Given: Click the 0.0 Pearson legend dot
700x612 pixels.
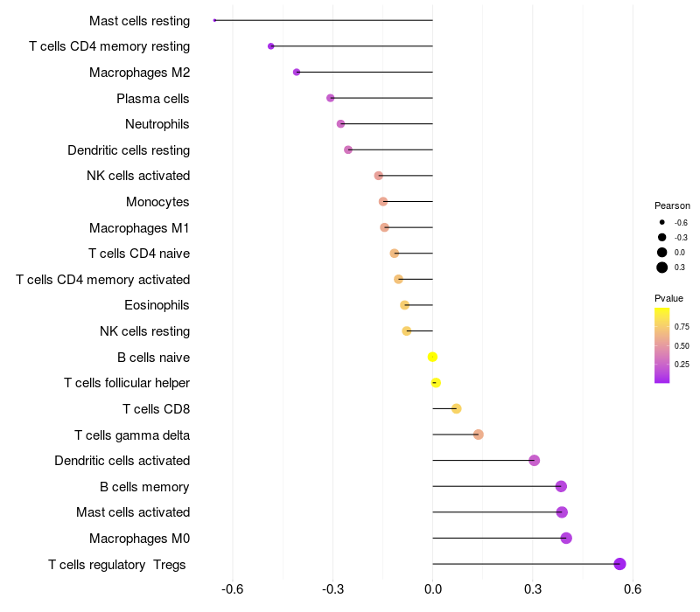Looking at the screenshot, I should click(x=662, y=253).
